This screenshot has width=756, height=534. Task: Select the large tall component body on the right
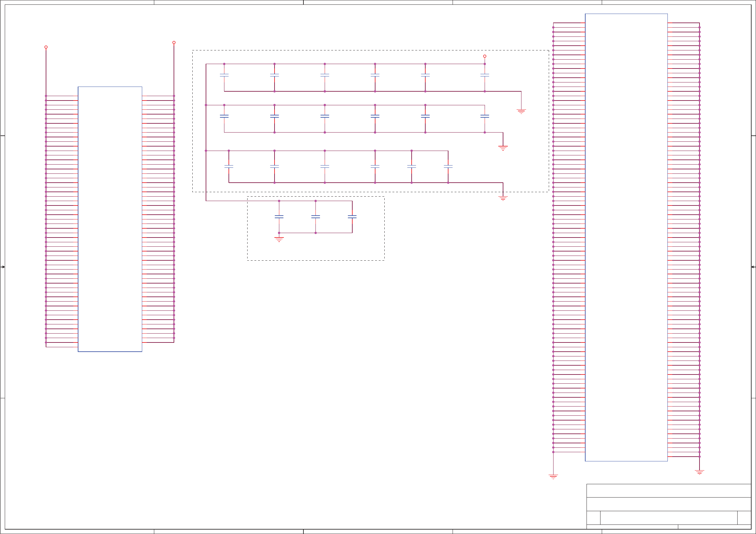pyautogui.click(x=626, y=237)
